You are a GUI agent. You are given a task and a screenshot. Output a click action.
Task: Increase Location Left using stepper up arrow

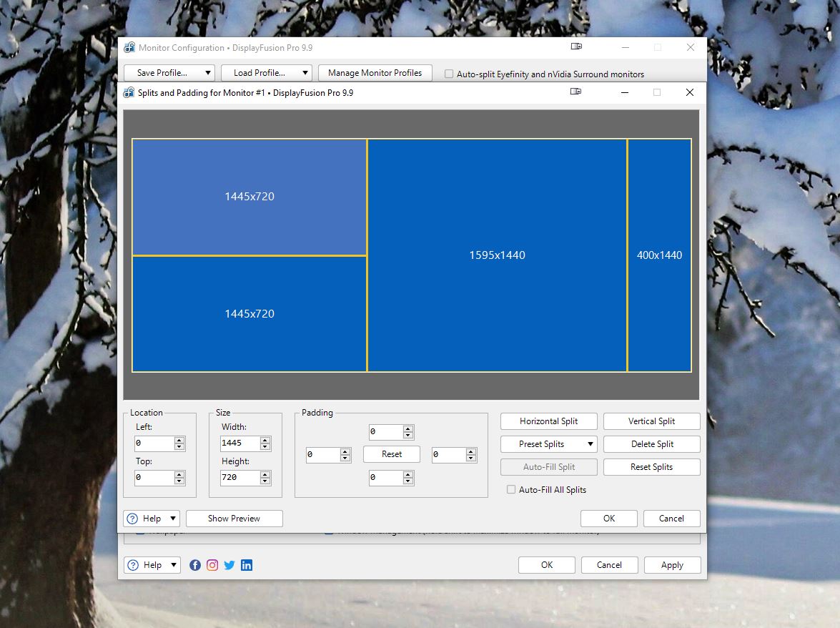(x=179, y=440)
